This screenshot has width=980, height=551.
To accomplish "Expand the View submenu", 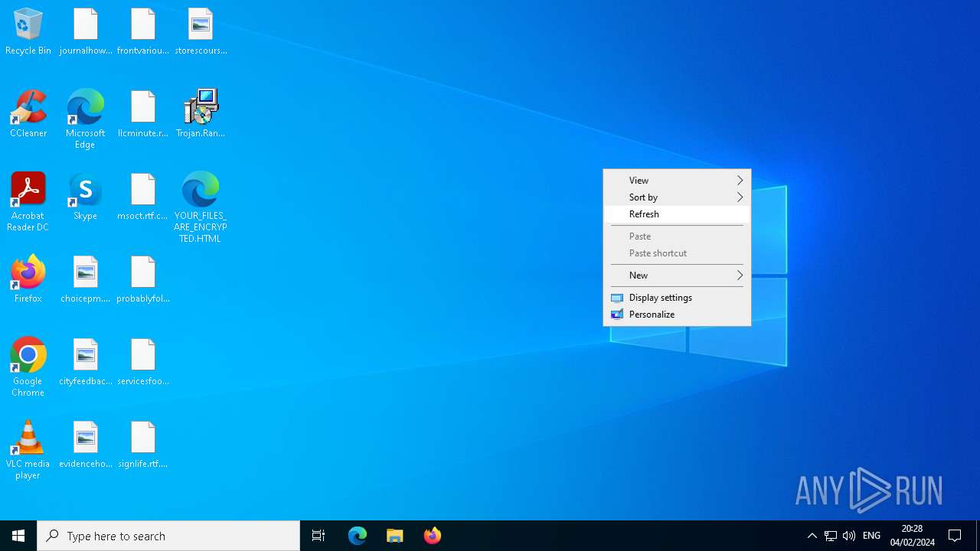I will 677,181.
